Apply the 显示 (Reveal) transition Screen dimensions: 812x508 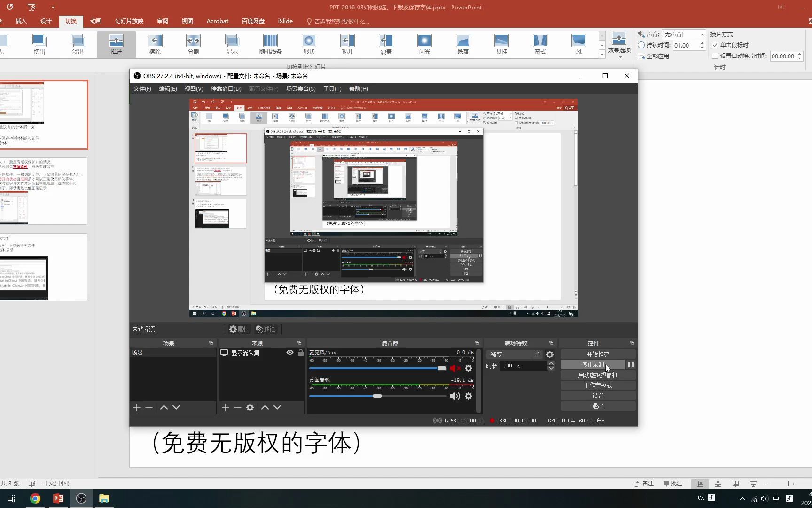coord(232,44)
